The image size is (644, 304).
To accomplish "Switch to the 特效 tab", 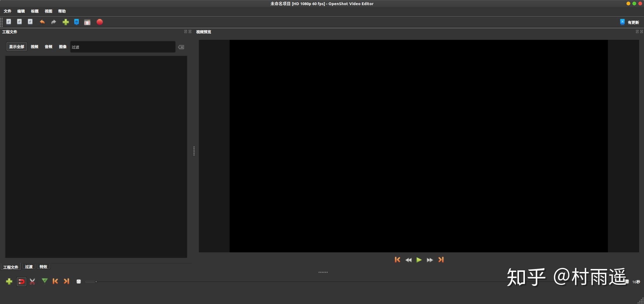I will [43, 267].
